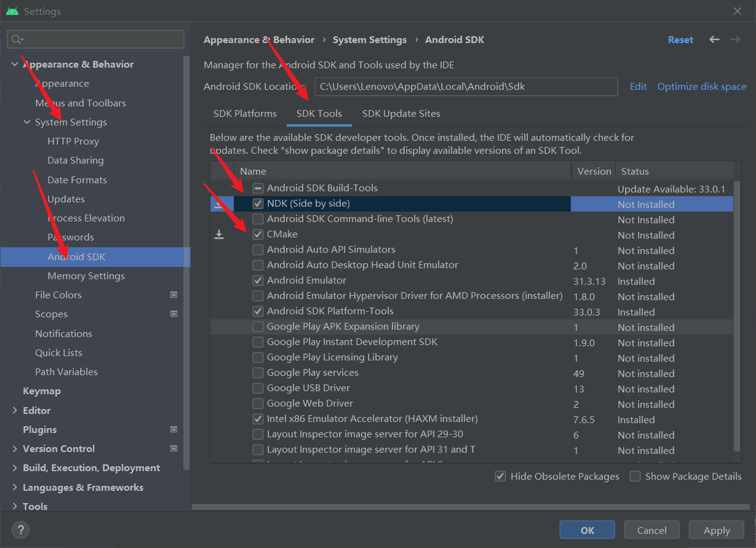Click the help question mark icon
Image resolution: width=756 pixels, height=548 pixels.
coord(20,530)
